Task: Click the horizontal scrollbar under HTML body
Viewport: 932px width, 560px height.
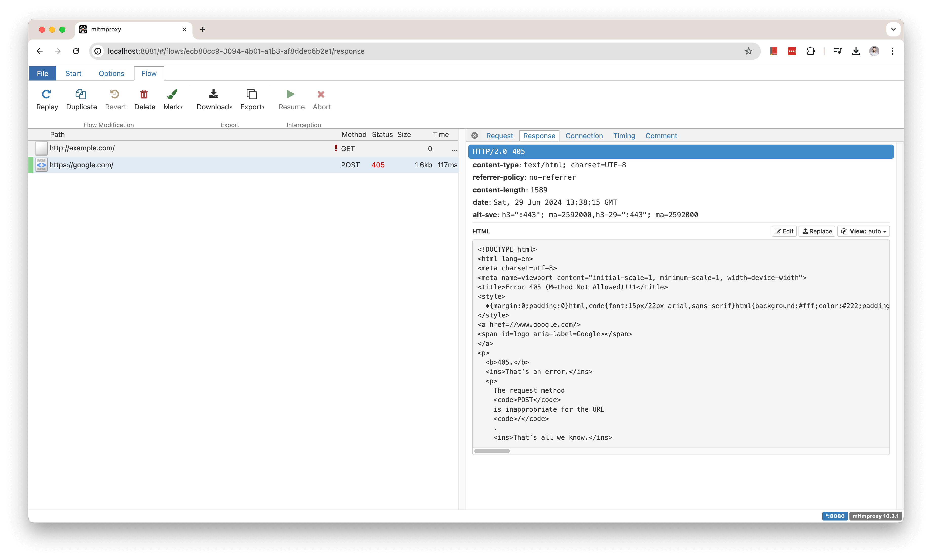Action: (x=492, y=451)
